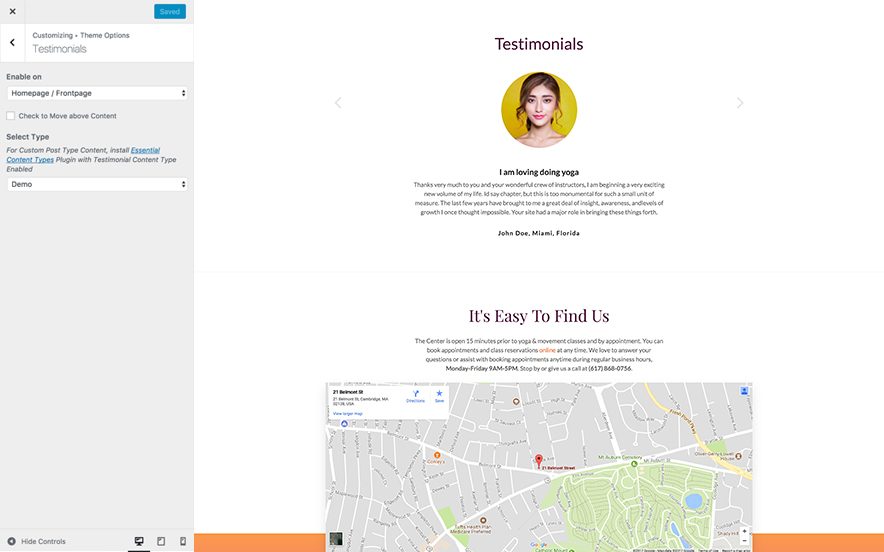Click the map Directions icon
Image resolution: width=884 pixels, height=552 pixels.
(x=416, y=395)
